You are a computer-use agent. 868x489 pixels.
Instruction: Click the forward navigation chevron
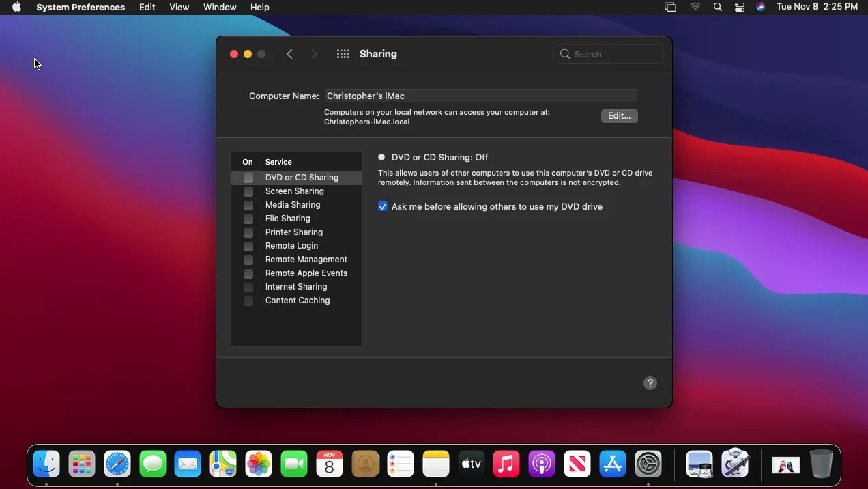coord(314,54)
